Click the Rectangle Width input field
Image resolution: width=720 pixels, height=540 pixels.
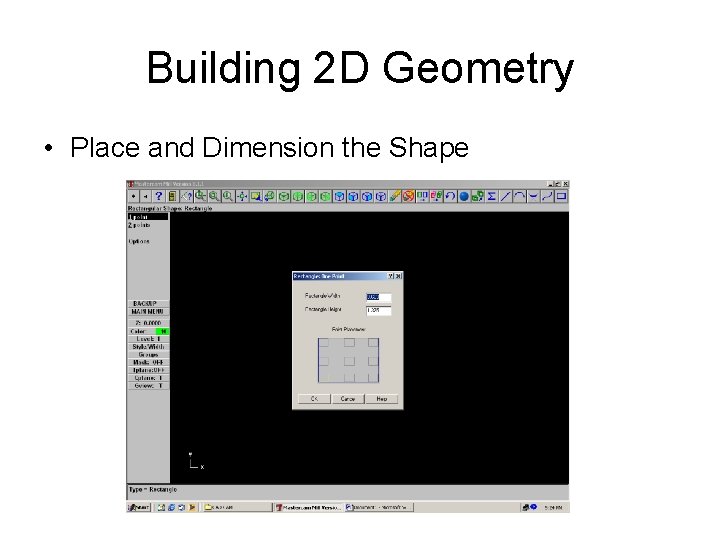(x=378, y=297)
